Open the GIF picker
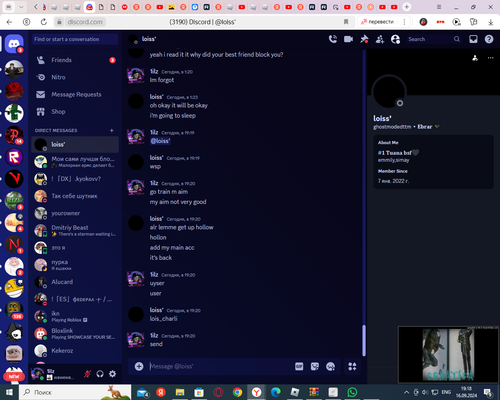This screenshot has height=400, width=500. (x=299, y=366)
